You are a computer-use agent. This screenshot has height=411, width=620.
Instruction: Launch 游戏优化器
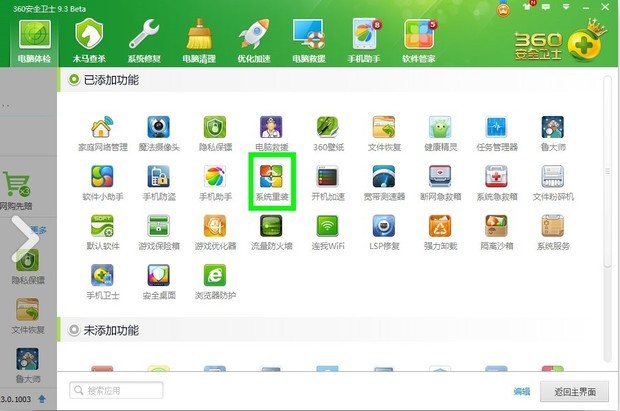pos(215,233)
